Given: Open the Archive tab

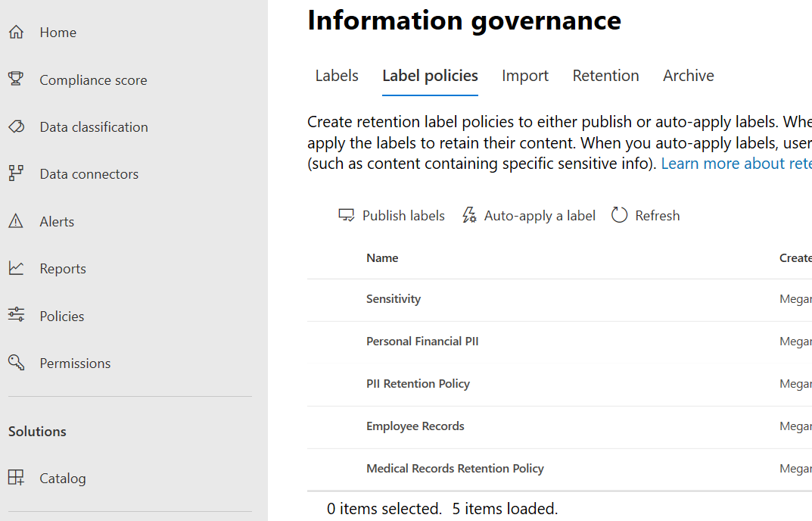Looking at the screenshot, I should click(688, 76).
